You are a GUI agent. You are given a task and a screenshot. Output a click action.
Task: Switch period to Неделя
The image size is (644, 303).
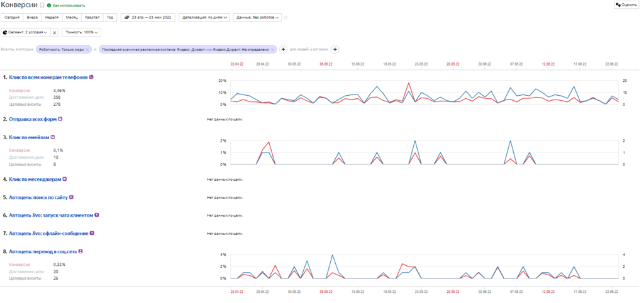click(52, 18)
